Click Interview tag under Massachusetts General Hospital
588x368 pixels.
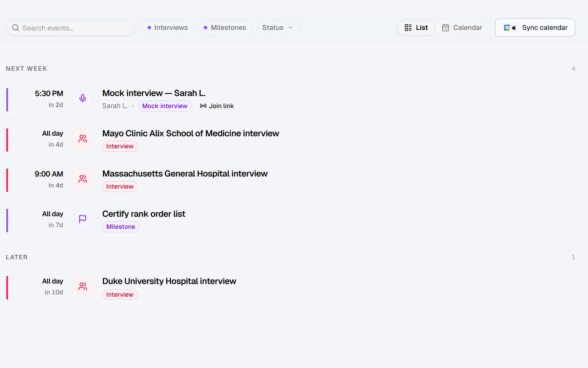click(120, 187)
